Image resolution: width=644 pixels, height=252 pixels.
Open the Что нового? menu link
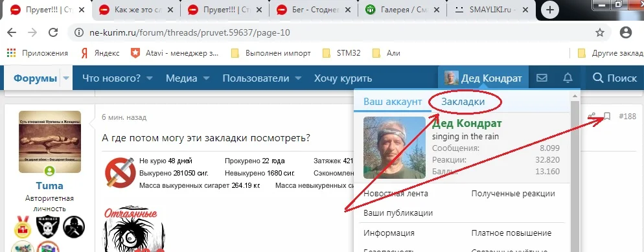[x=111, y=78]
